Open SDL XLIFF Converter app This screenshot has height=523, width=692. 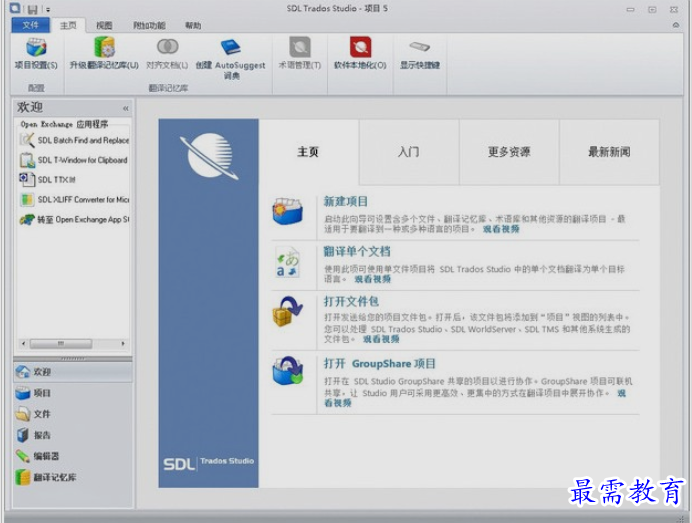(74, 199)
